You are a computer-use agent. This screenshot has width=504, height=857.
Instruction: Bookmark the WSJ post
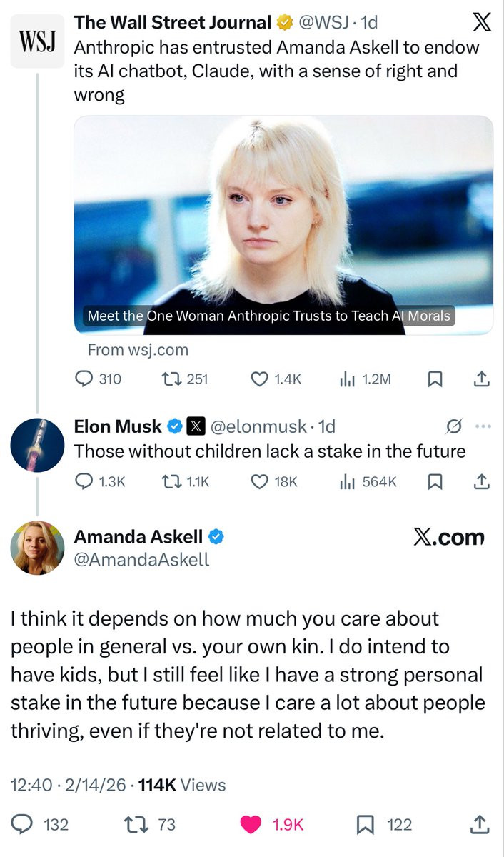click(433, 379)
